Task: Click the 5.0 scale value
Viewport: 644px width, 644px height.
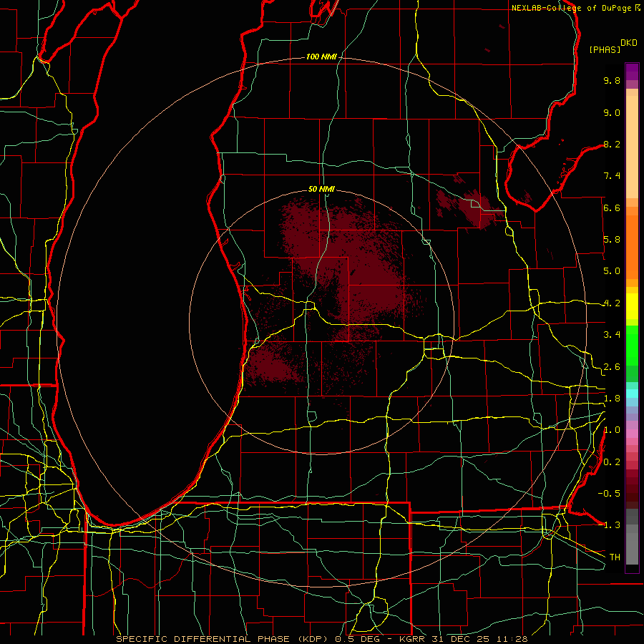Action: (612, 271)
